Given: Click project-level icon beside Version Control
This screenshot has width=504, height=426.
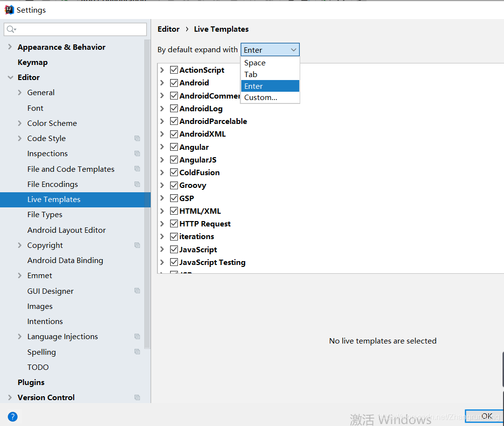Looking at the screenshot, I should 137,397.
